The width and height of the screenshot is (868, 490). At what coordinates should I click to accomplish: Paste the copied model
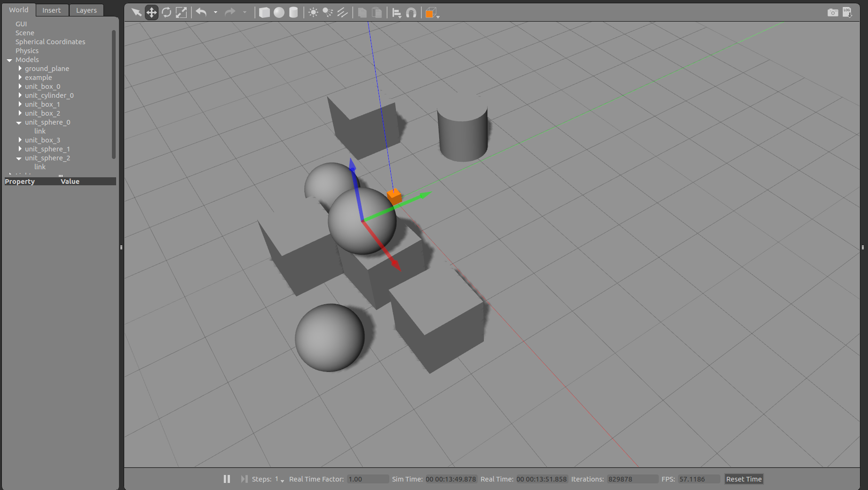(377, 12)
